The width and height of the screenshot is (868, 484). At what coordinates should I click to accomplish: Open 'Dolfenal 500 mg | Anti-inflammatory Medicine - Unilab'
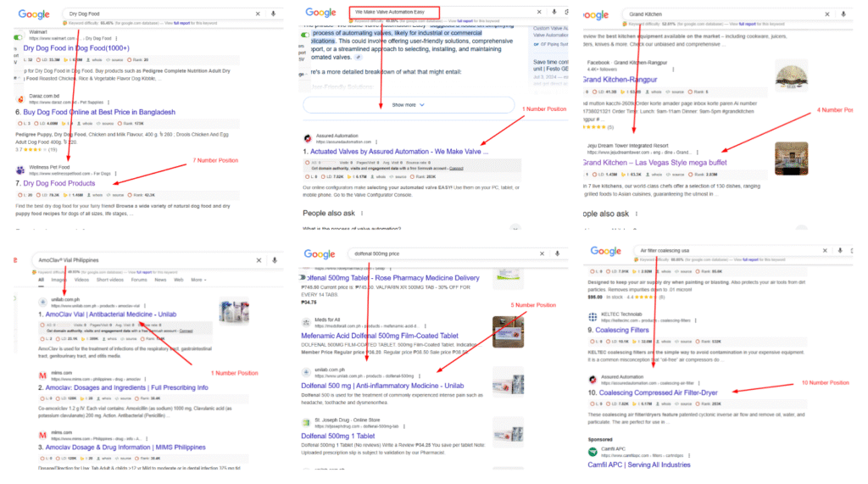coord(382,386)
